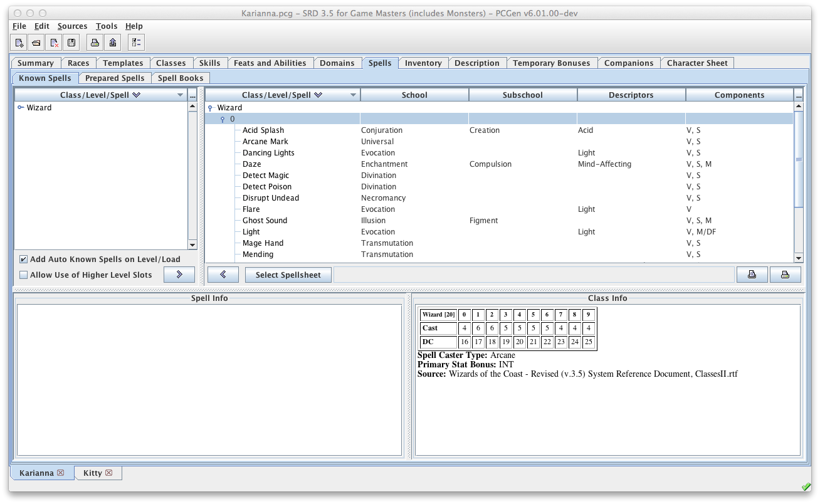The image size is (820, 504).
Task: Open Preferences checklist toolbar icon
Action: [x=136, y=43]
